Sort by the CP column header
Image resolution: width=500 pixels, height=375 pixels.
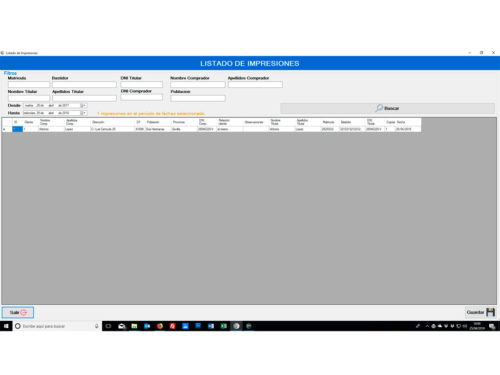tap(140, 122)
